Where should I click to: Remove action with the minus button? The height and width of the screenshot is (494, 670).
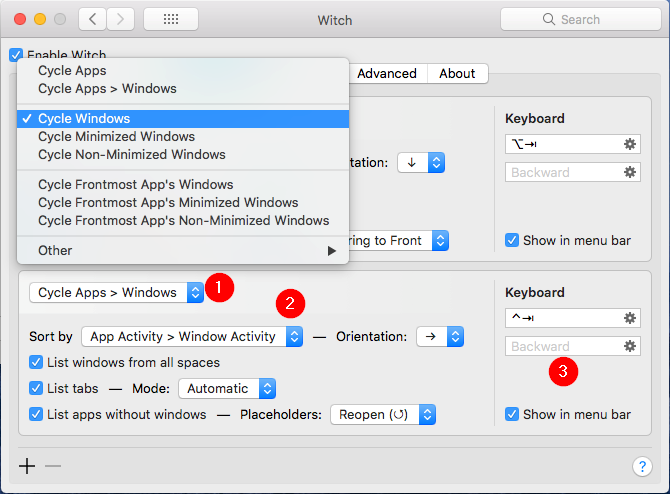click(53, 466)
